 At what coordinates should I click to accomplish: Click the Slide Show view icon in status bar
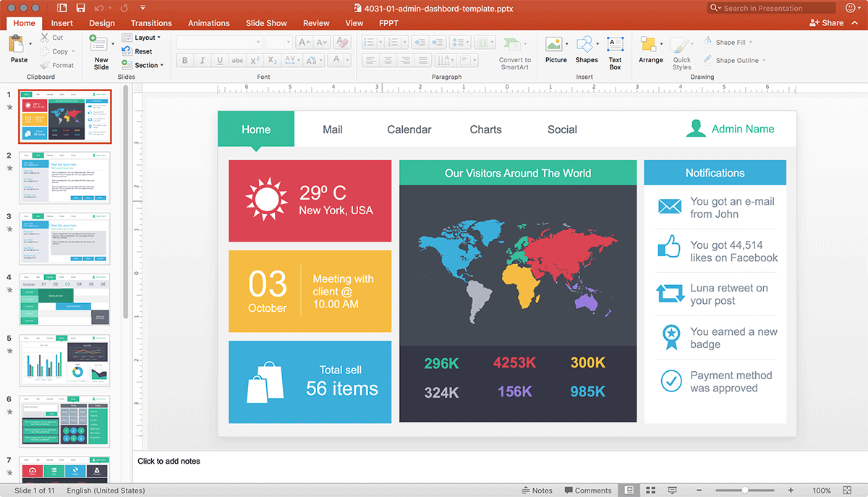pyautogui.click(x=672, y=490)
